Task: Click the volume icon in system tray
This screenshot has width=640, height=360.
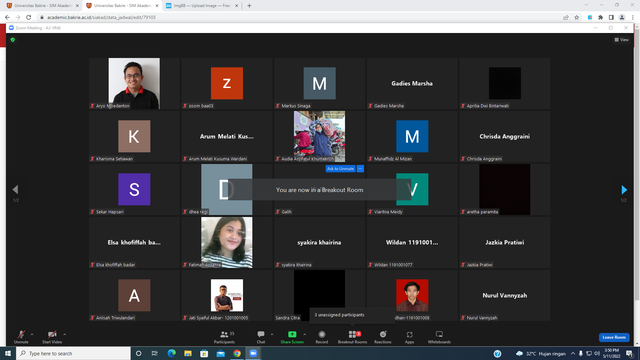Action: pos(597,353)
